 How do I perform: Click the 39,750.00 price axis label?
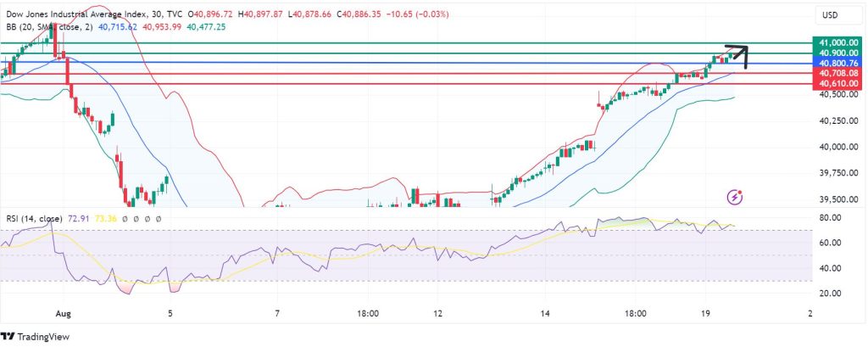[x=840, y=173]
